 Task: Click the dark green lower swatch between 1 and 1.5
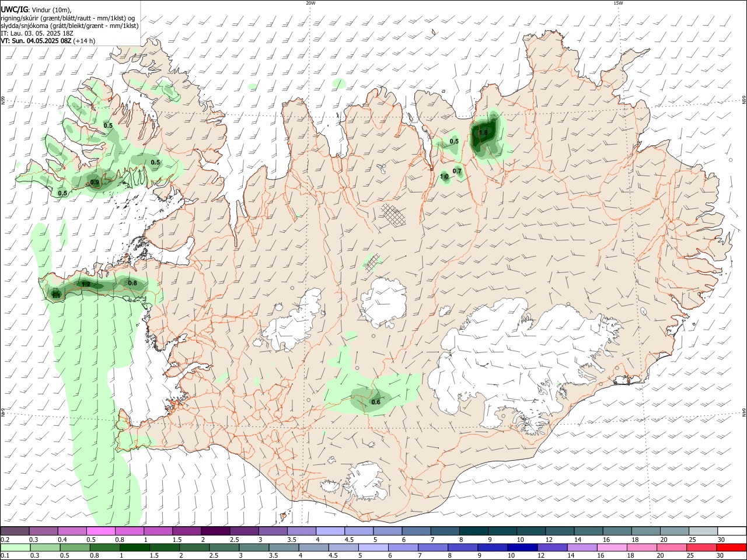tap(134, 547)
